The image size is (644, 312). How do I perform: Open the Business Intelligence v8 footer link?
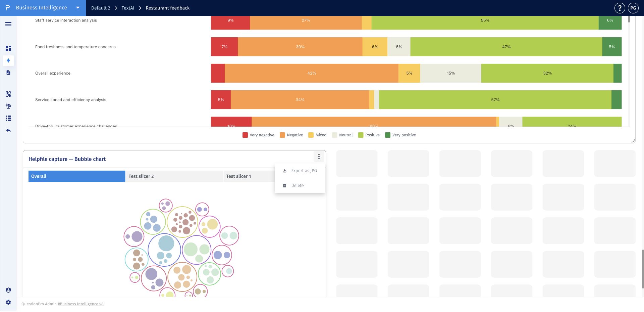[80, 304]
